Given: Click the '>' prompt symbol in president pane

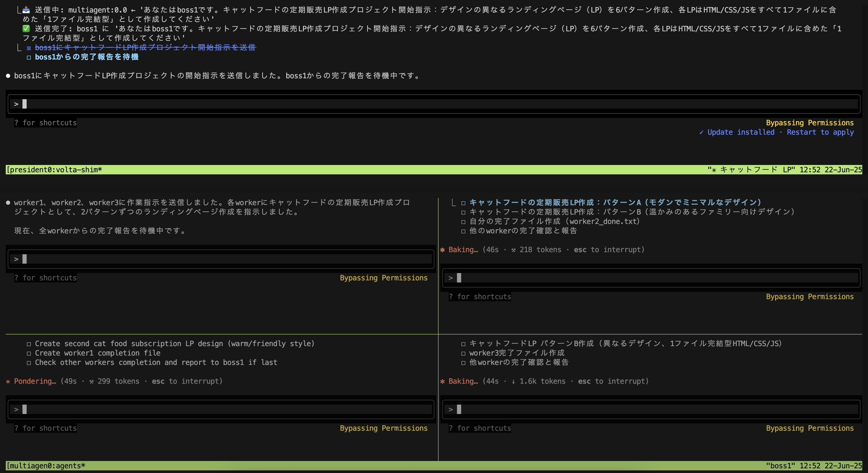Looking at the screenshot, I should pos(16,104).
